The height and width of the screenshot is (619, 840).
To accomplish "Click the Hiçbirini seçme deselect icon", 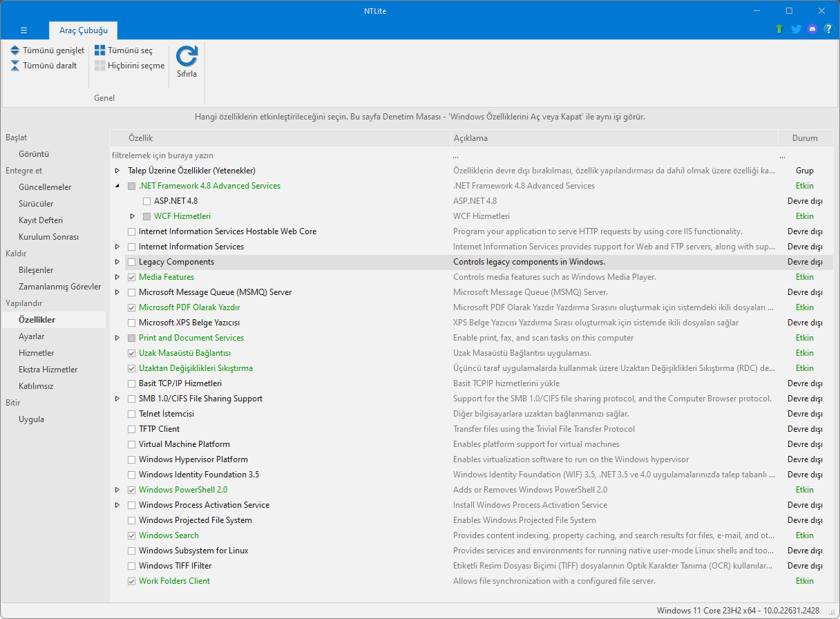I will (100, 66).
